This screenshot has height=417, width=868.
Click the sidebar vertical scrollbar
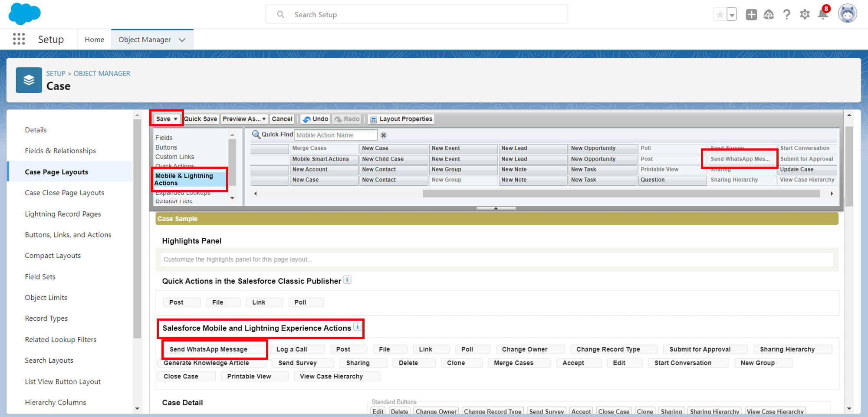click(x=137, y=229)
